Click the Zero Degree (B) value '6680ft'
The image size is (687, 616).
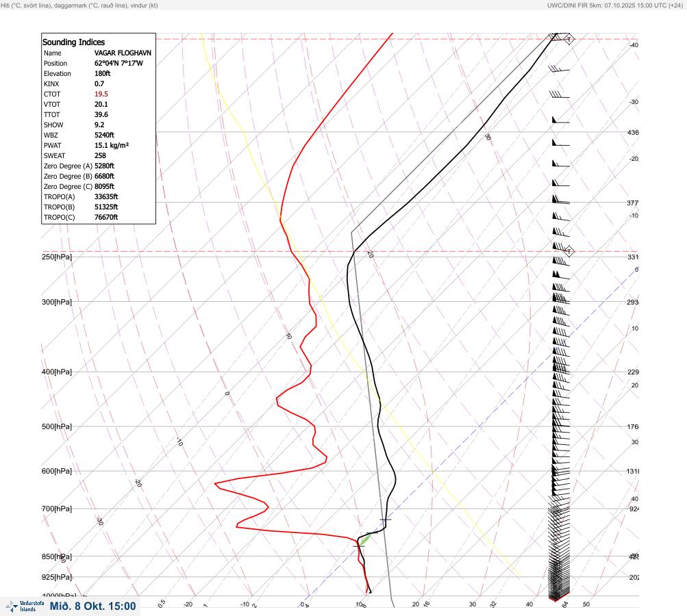click(104, 176)
